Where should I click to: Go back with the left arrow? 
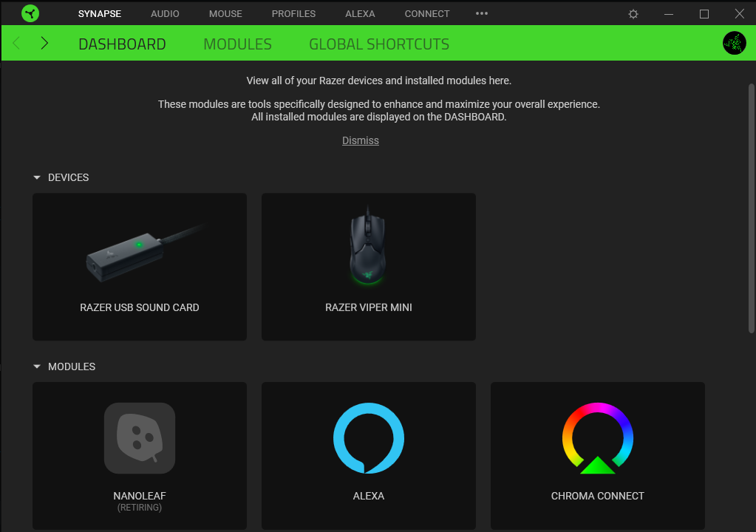click(16, 44)
